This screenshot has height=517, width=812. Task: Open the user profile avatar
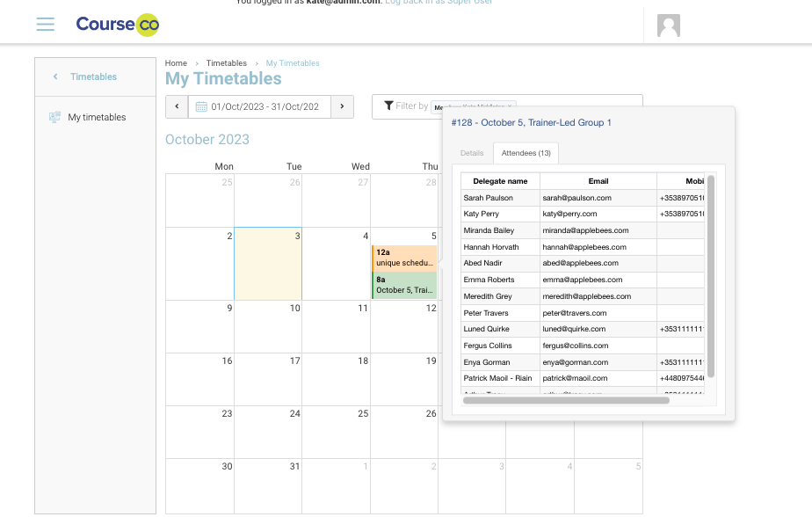[669, 26]
